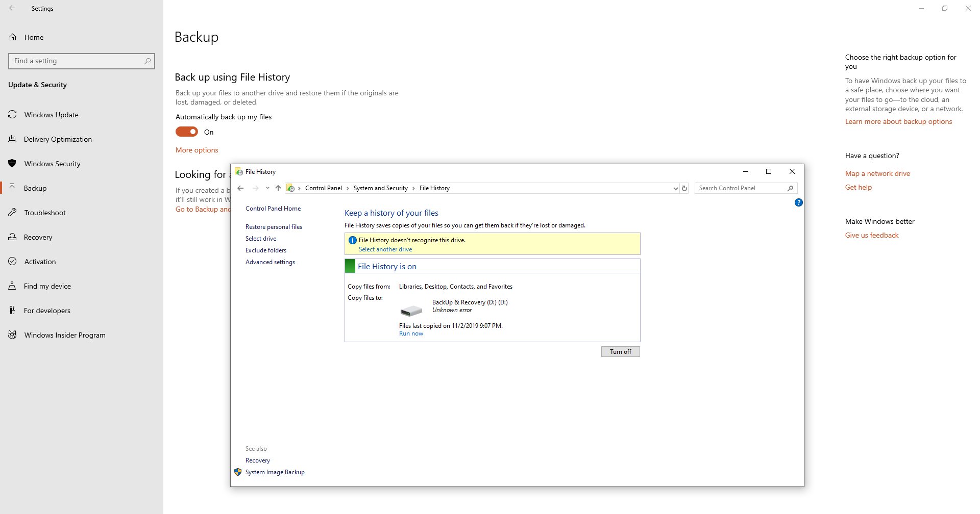
Task: Click the Search Control Panel magnifier icon
Action: 791,188
